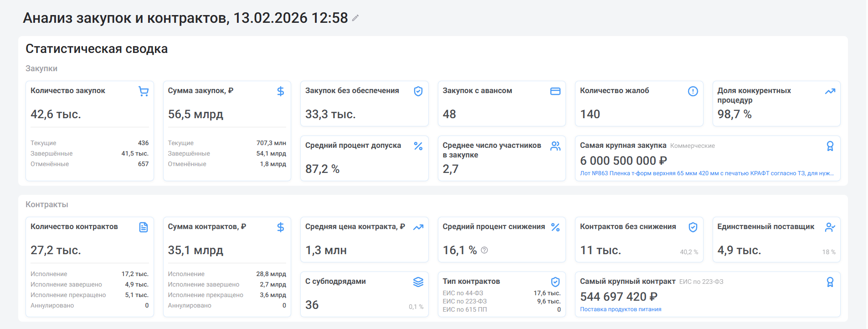The height and width of the screenshot is (329, 868).
Task: Open the Лот №863 Пленка т-форм link
Action: coord(706,173)
